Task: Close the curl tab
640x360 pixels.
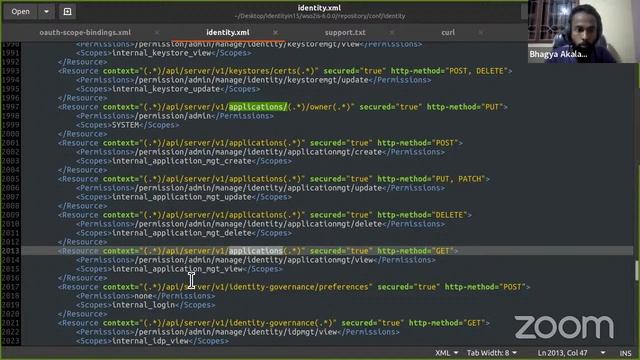Action: (x=481, y=32)
